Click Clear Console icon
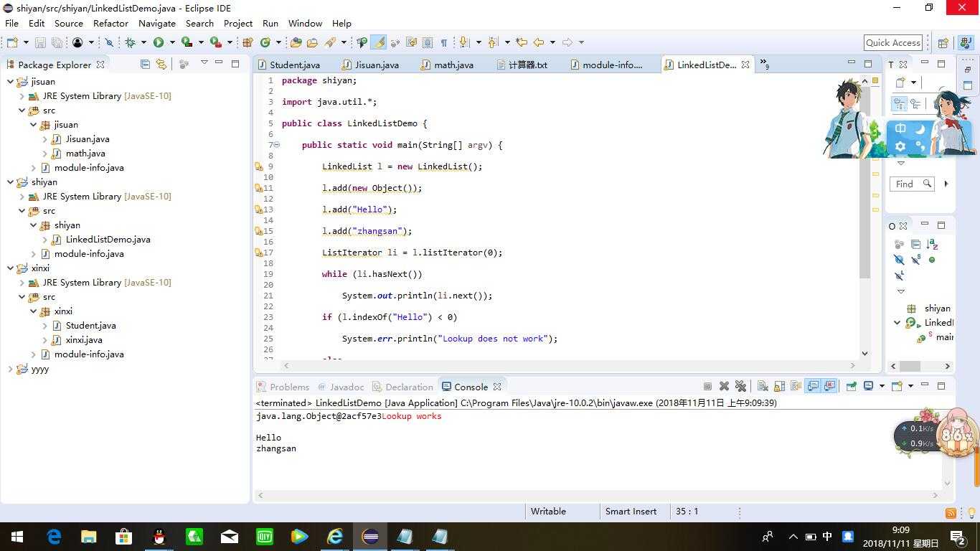The height and width of the screenshot is (551, 980). [763, 386]
